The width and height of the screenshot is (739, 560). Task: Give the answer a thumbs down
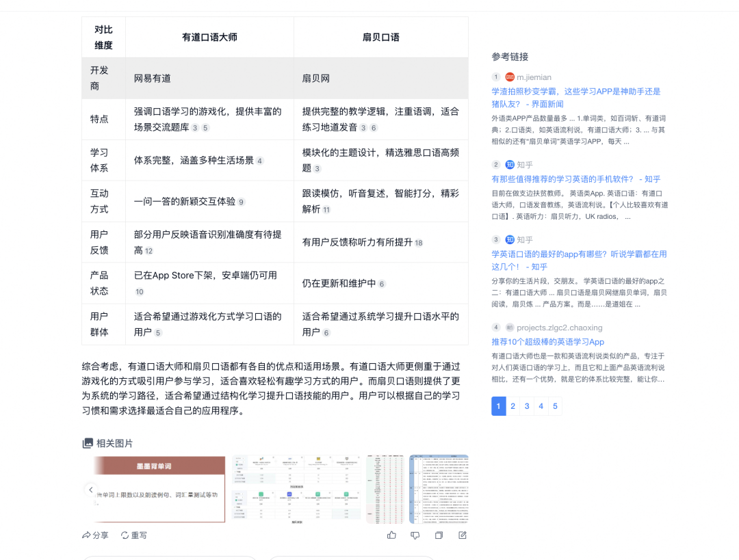415,535
